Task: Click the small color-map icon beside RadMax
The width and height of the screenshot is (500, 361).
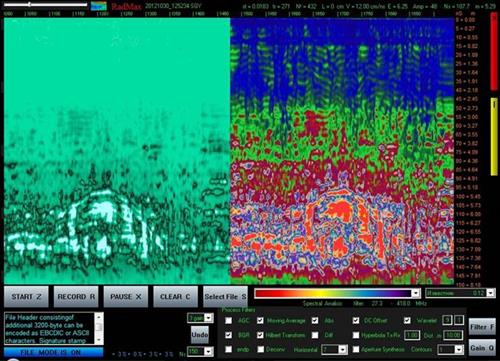Action: [x=99, y=6]
